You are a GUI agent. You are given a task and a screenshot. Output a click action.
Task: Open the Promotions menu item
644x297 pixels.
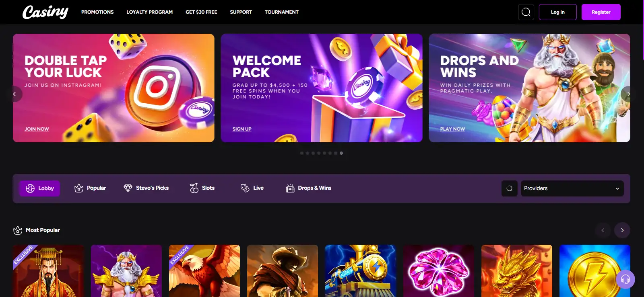pos(97,12)
